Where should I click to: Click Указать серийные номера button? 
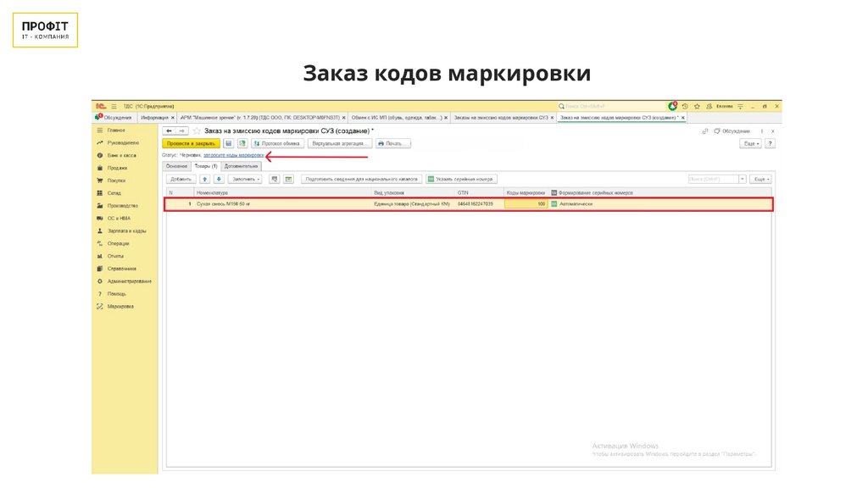pyautogui.click(x=461, y=180)
